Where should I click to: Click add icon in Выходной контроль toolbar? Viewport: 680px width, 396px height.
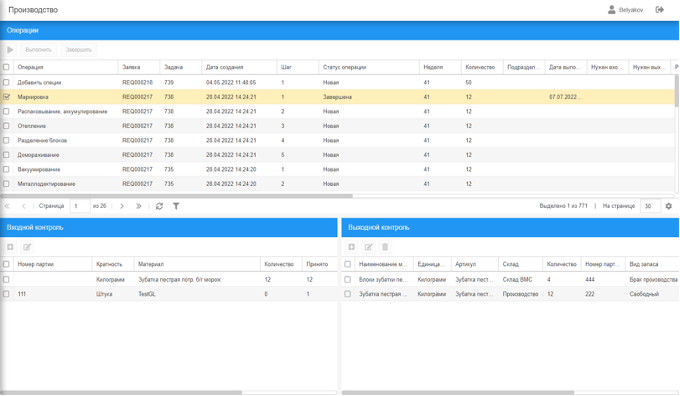coord(352,247)
